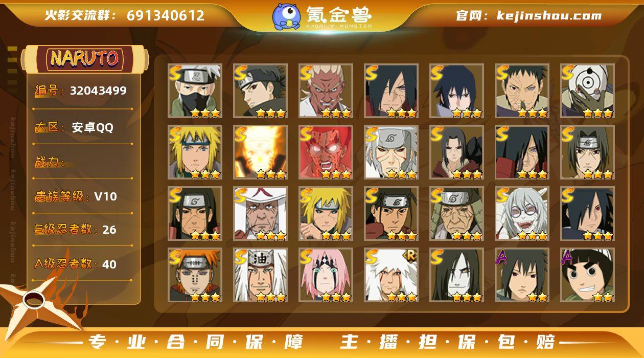
Task: Select the A-rank Rock Lee portrait
Action: 588,275
